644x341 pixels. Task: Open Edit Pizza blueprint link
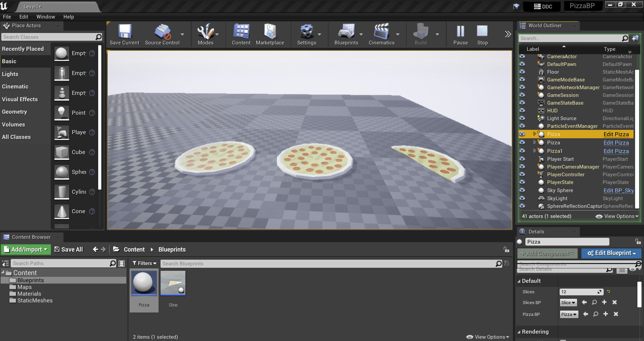616,134
